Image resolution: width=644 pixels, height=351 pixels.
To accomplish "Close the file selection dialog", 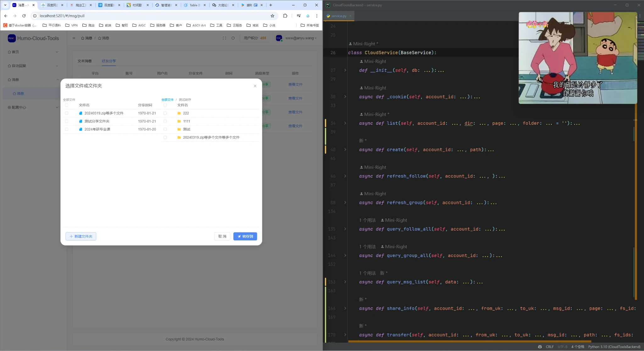I will click(255, 86).
